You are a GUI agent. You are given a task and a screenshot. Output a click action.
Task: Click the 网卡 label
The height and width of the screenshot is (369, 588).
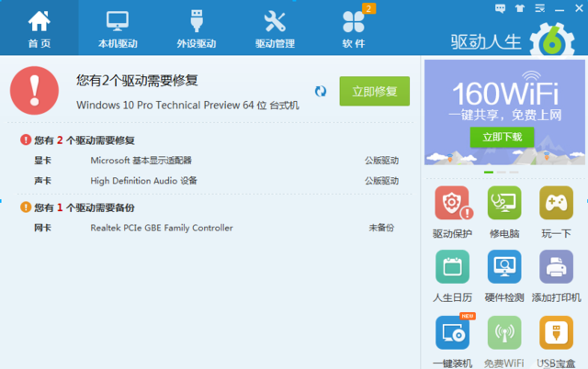pyautogui.click(x=42, y=228)
